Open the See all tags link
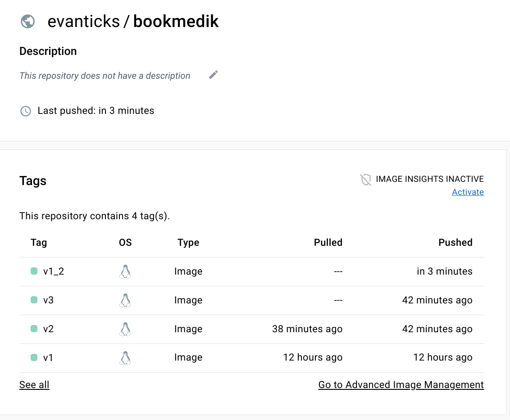The height and width of the screenshot is (420, 510). 34,385
